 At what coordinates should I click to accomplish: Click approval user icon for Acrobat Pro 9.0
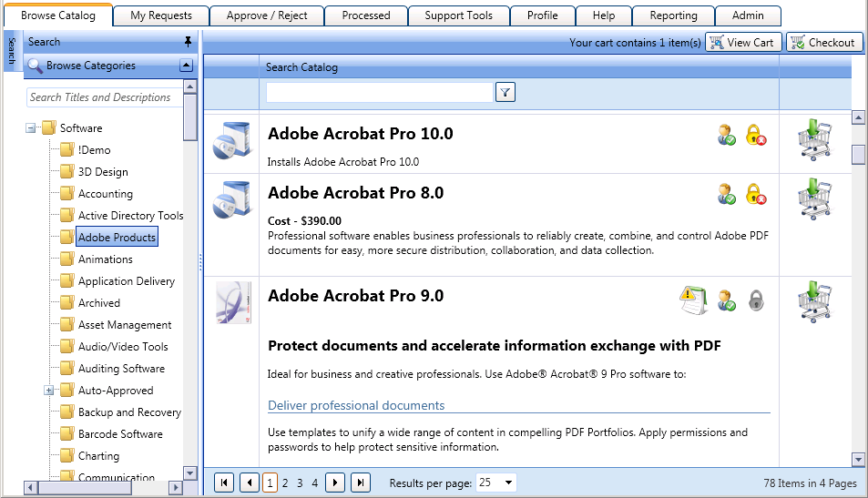pyautogui.click(x=726, y=300)
